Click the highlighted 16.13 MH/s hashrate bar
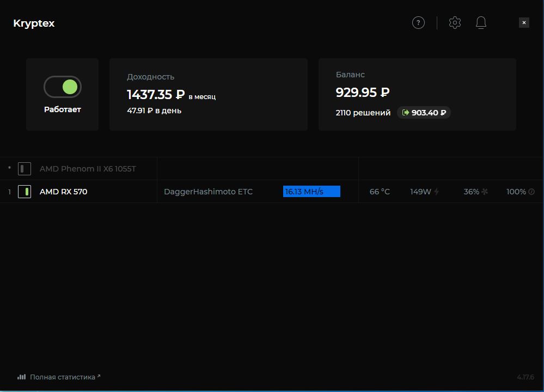Image resolution: width=544 pixels, height=392 pixels. pyautogui.click(x=311, y=192)
